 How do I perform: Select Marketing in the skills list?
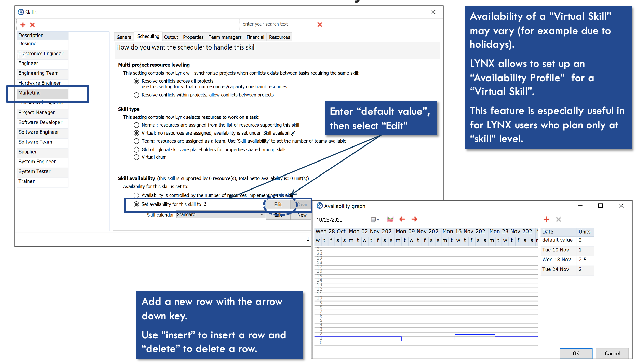coord(42,93)
